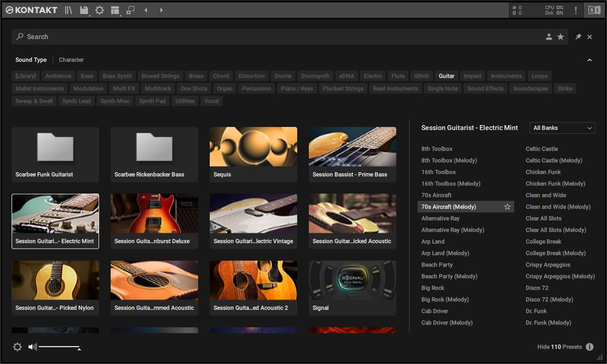Open browser settings gear at bottom left
Viewport: 607px width, 364px height.
(17, 347)
